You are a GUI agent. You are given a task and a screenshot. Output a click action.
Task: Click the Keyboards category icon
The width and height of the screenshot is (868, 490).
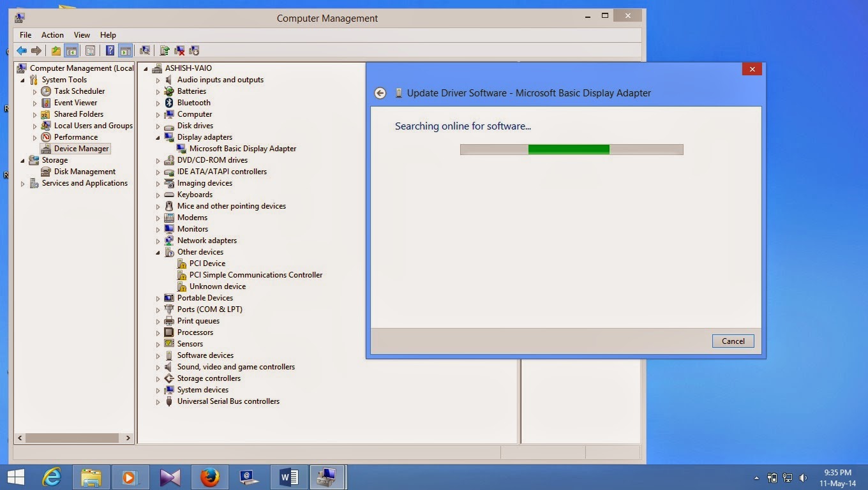click(x=169, y=195)
